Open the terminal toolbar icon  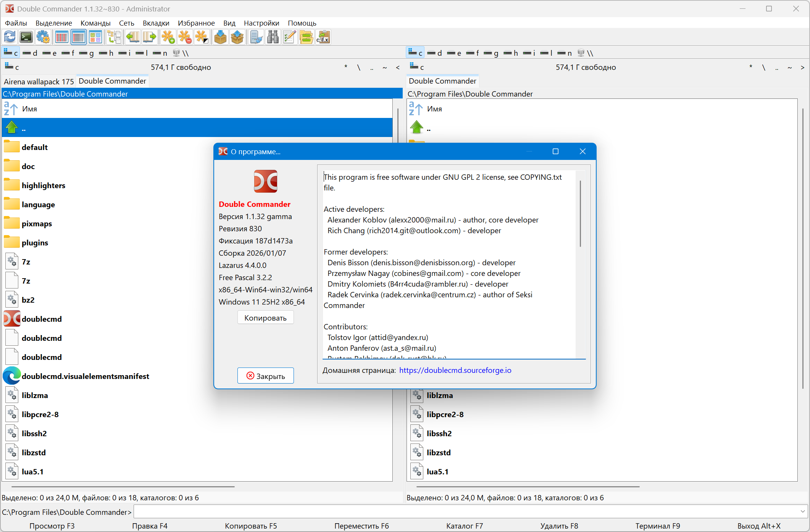[x=26, y=37]
